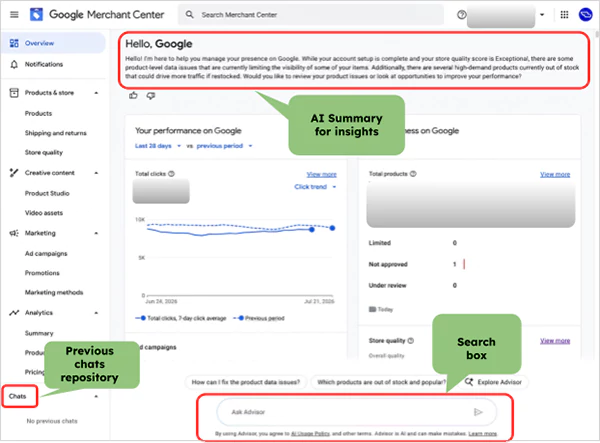The width and height of the screenshot is (600, 443).
Task: Open the previous period dropdown
Action: [225, 146]
